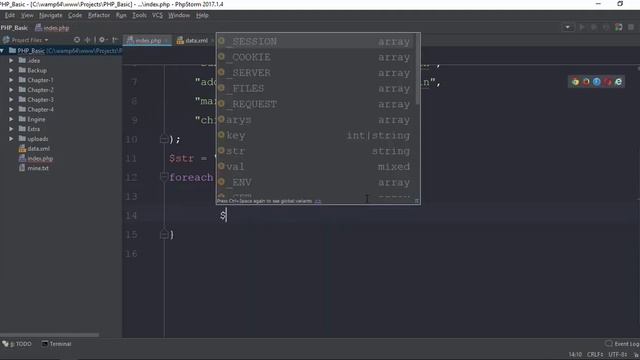Expand the Chapter-3 folder

coord(11,100)
